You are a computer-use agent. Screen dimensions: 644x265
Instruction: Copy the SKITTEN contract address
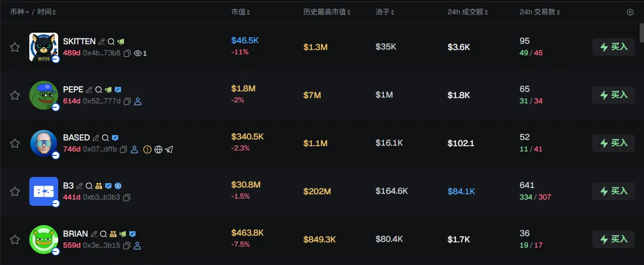(x=127, y=53)
